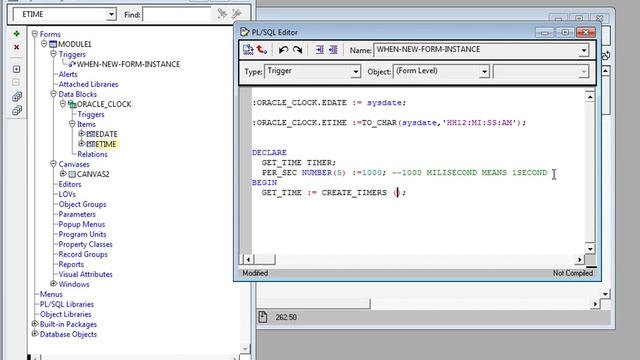Select the LOVs node
Viewport: 640px width, 360px height.
tap(67, 194)
